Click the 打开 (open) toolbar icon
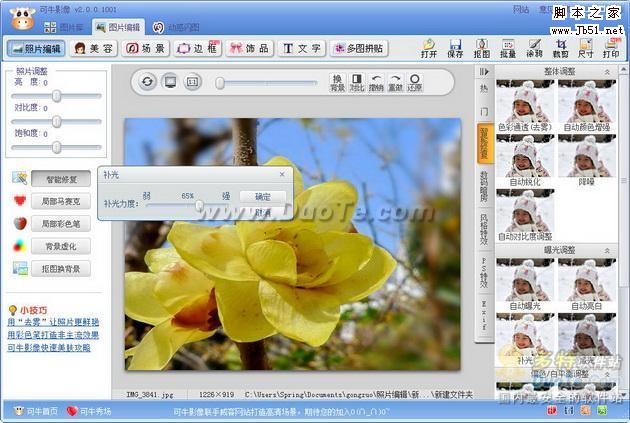Screen dimensions: 630x423 (429, 49)
